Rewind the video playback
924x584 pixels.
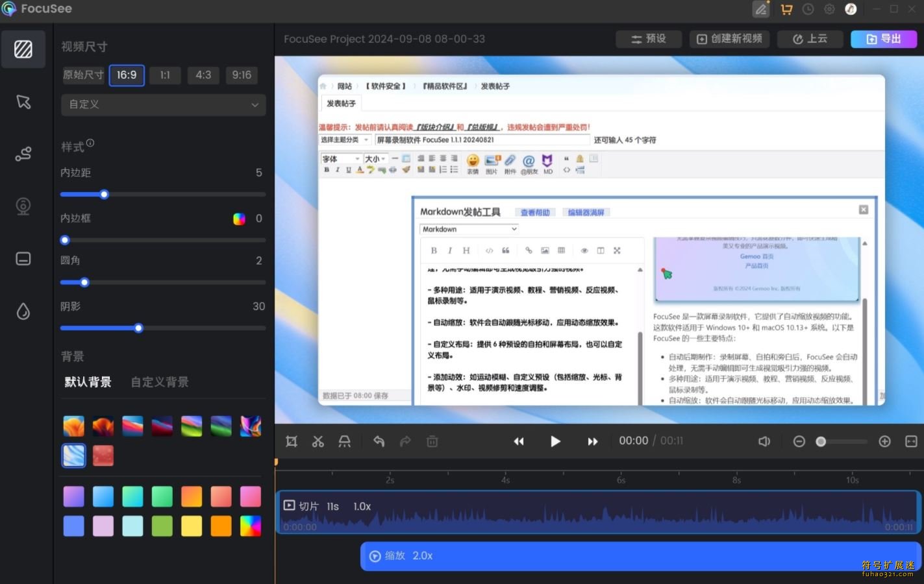[519, 441]
